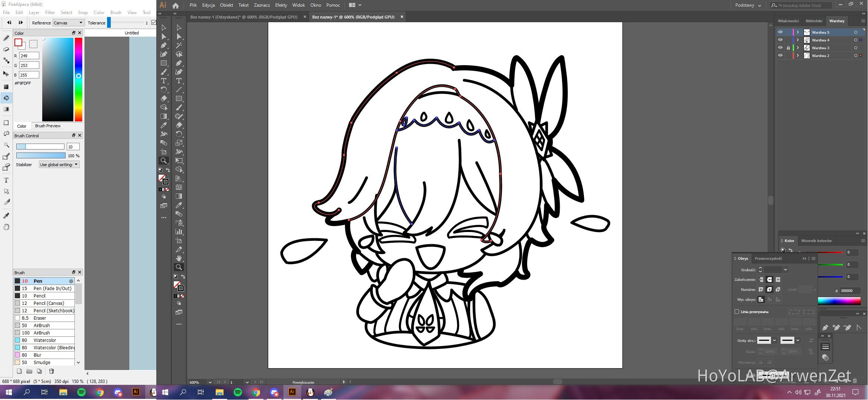
Task: Select the Watercolor brush in list
Action: click(x=44, y=340)
